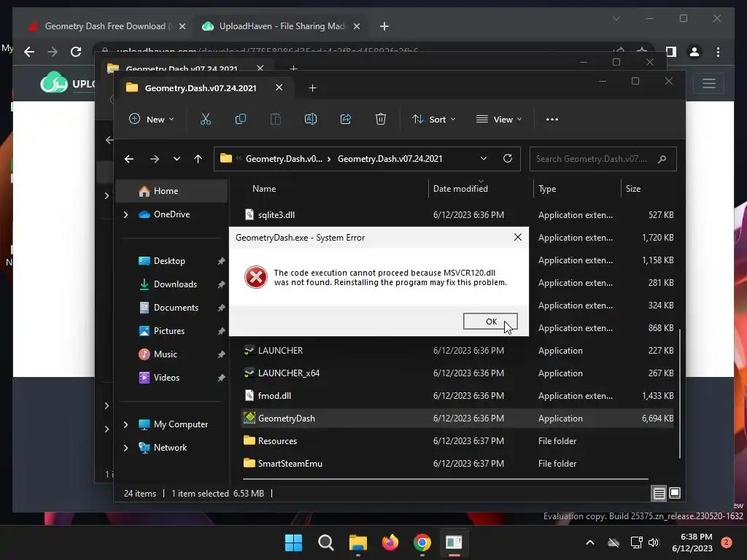This screenshot has width=747, height=560.
Task: Open Desktop in the navigation pane
Action: click(x=169, y=261)
